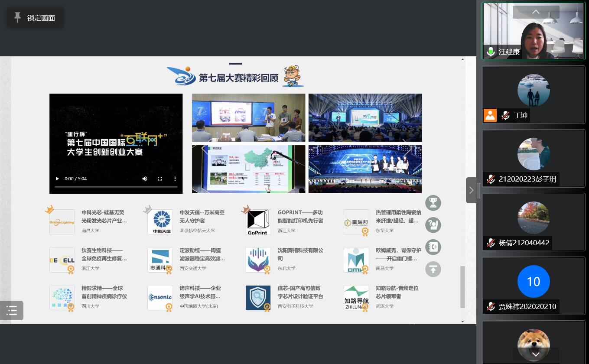Open 中科光芯 project link
This screenshot has width=589, height=364.
click(x=104, y=216)
